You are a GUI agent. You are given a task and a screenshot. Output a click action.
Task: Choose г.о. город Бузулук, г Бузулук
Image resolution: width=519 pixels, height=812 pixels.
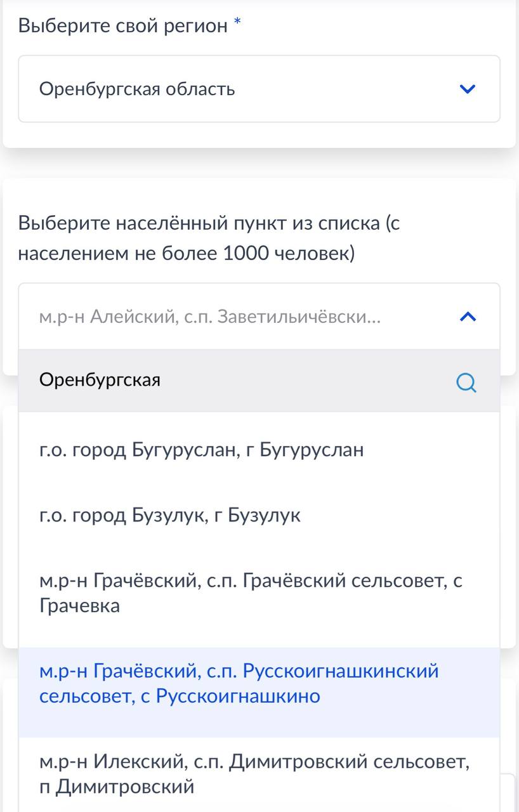pos(170,515)
